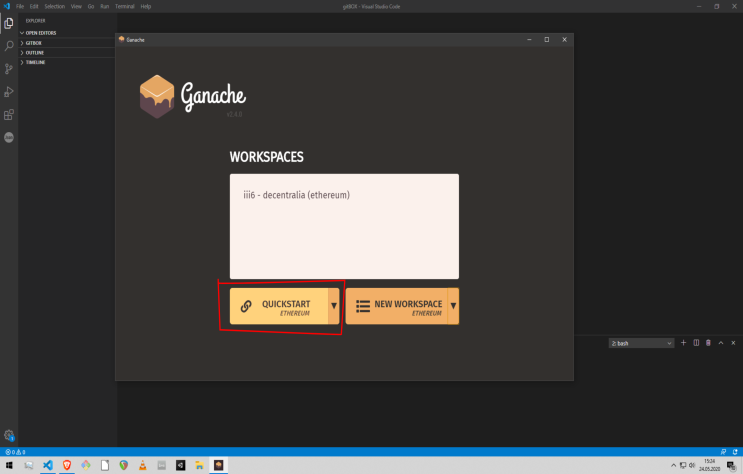Open the Selection menu
The height and width of the screenshot is (474, 743).
tap(54, 7)
